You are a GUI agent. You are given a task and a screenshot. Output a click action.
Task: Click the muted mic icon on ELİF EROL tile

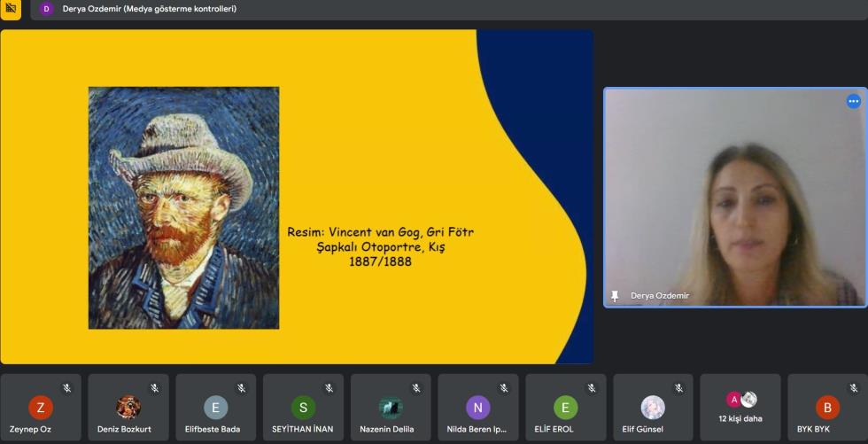(592, 388)
